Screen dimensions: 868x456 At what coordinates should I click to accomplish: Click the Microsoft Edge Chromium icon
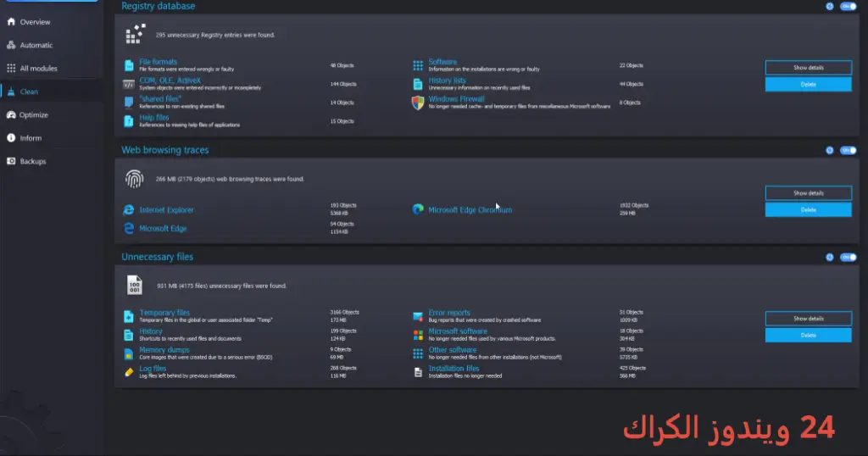point(418,209)
